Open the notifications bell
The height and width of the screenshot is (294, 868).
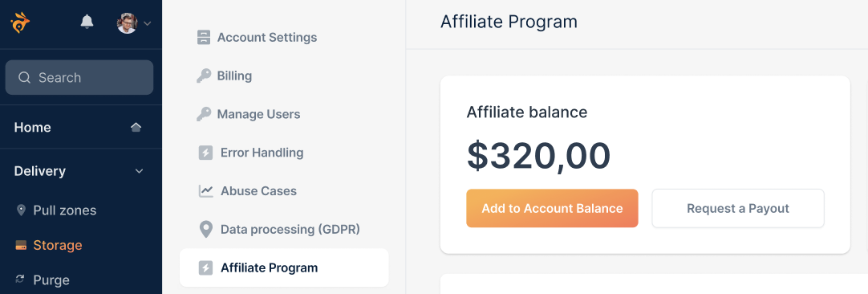tap(87, 22)
